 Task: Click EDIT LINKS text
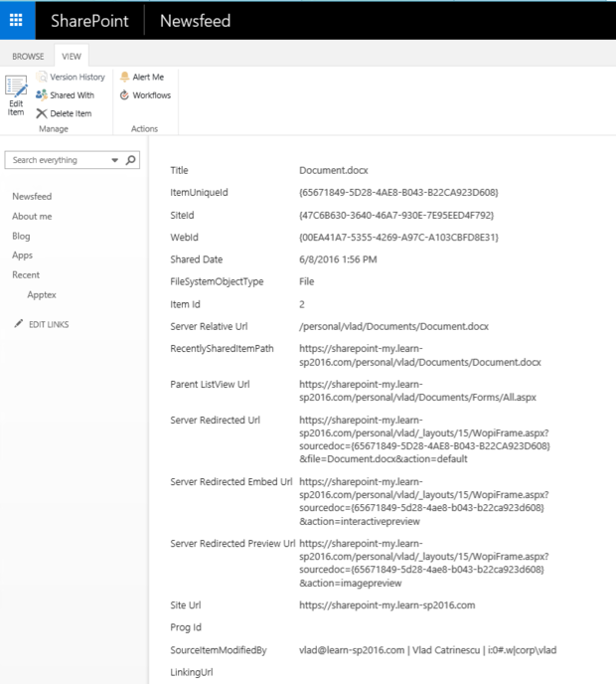pos(49,324)
